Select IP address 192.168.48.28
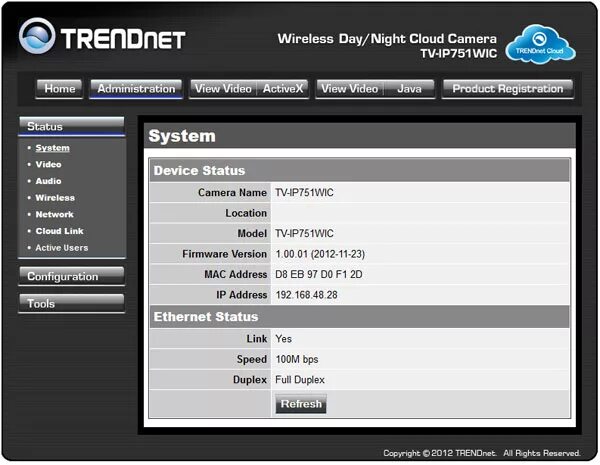The height and width of the screenshot is (465, 600). 307,295
